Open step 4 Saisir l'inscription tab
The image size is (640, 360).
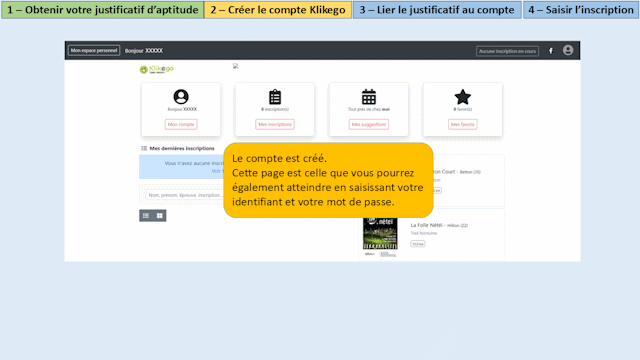(x=581, y=9)
